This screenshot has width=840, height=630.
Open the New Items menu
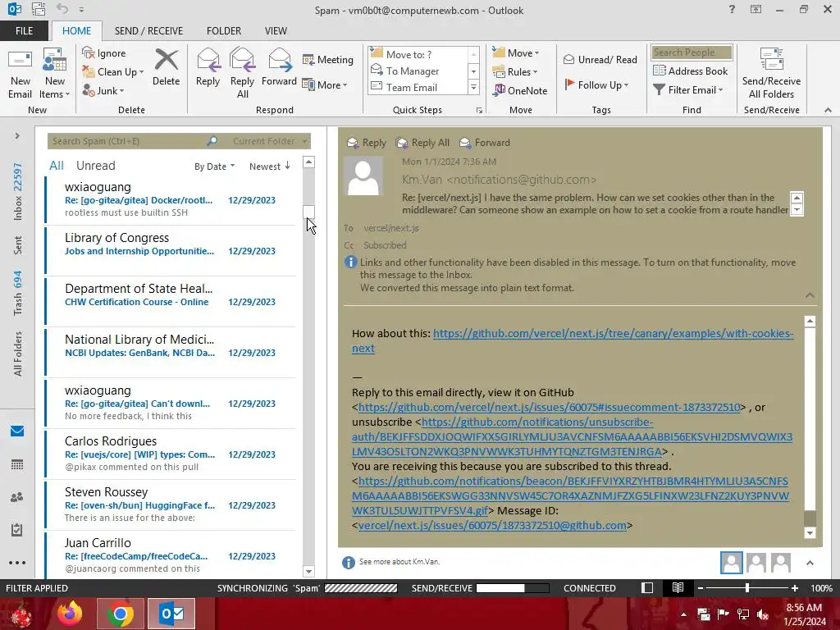[x=55, y=74]
